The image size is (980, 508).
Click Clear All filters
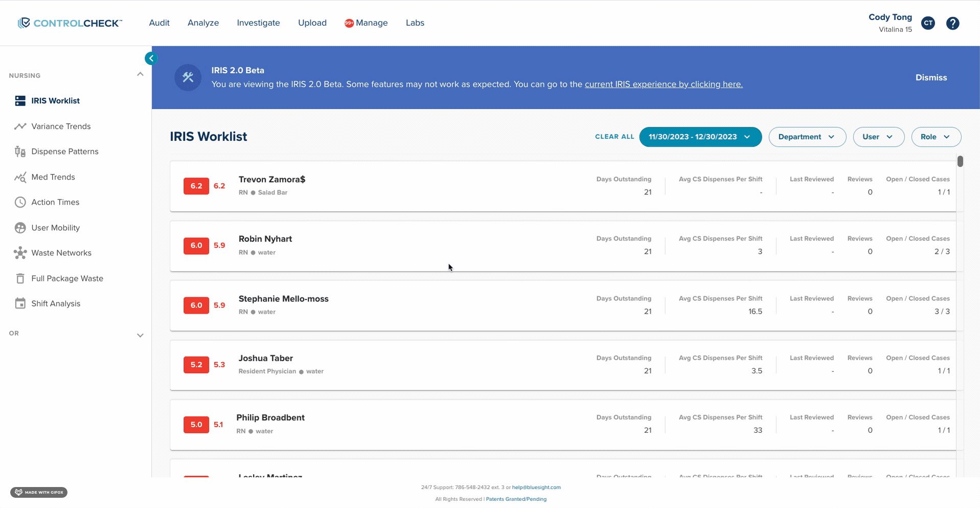[x=614, y=137]
